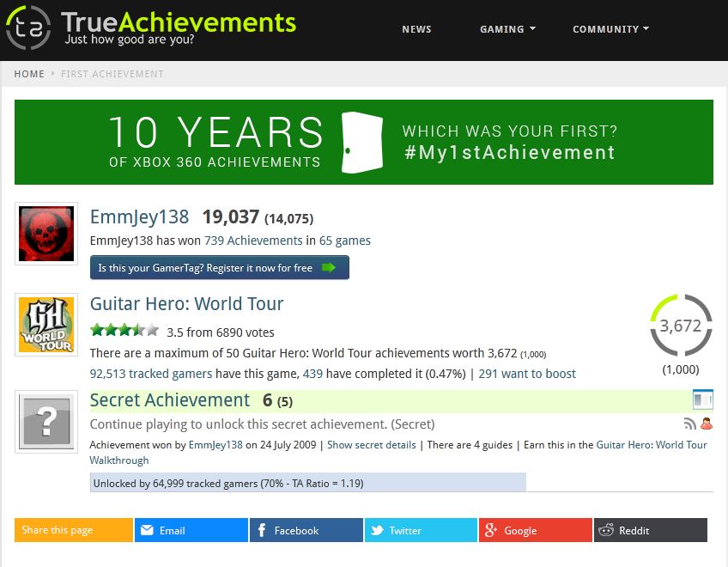This screenshot has width=728, height=567.
Task: Open the Secret Achievement title link
Action: click(169, 400)
